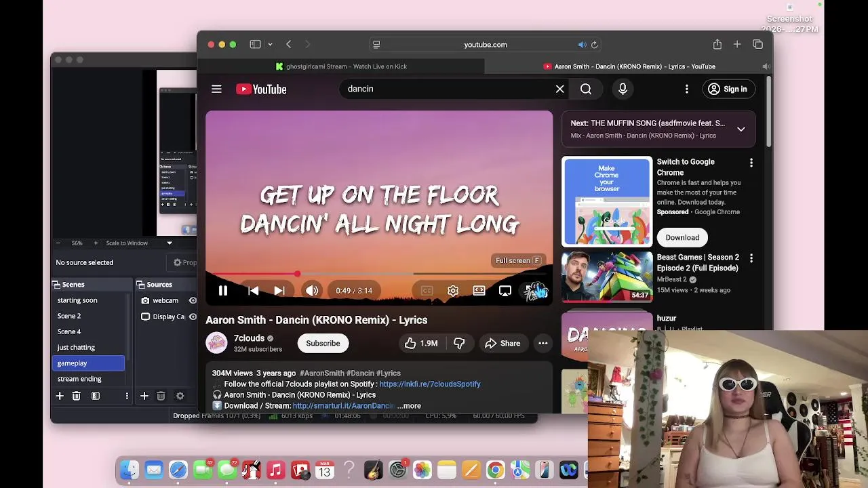Open Music app in Dock
The image size is (868, 488).
click(275, 470)
